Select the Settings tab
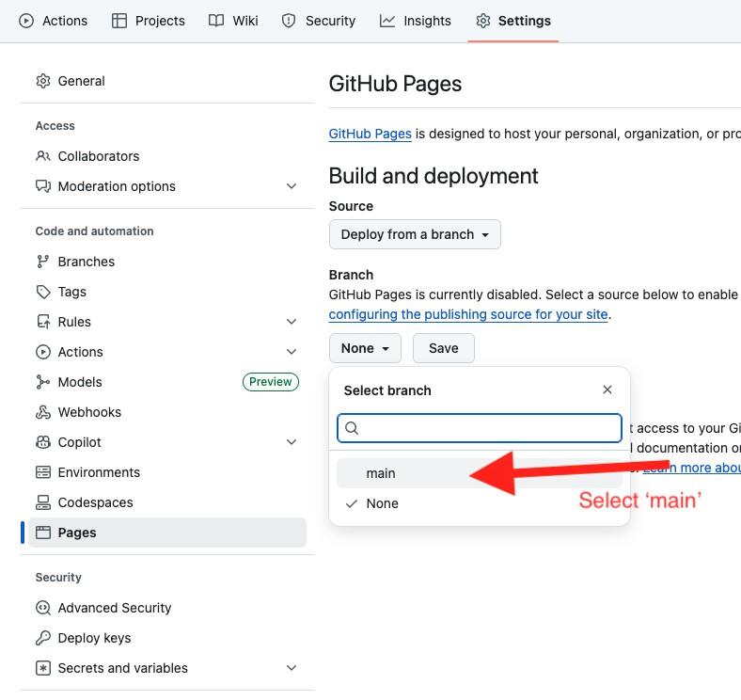 pos(513,21)
